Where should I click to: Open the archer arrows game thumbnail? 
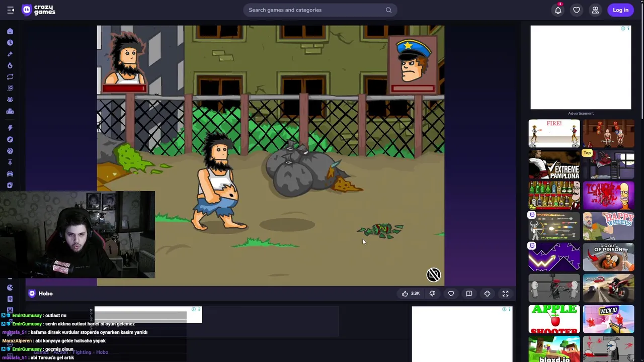pos(554,226)
